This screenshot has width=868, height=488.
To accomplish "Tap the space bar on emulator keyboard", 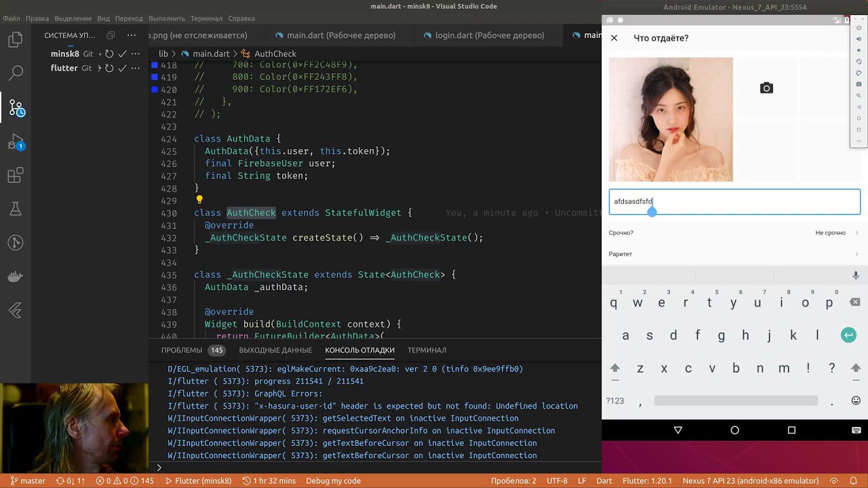I will 734,401.
